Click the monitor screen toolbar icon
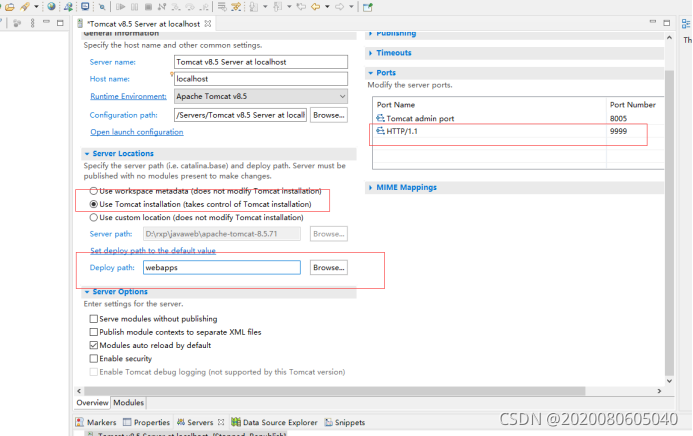The image size is (693, 436). tap(85, 6)
